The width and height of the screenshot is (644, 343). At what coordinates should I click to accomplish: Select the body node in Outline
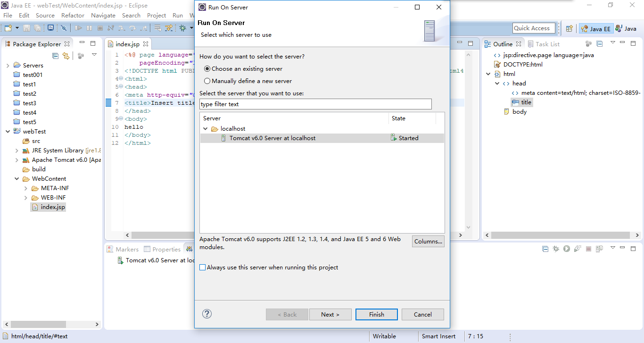(x=515, y=111)
